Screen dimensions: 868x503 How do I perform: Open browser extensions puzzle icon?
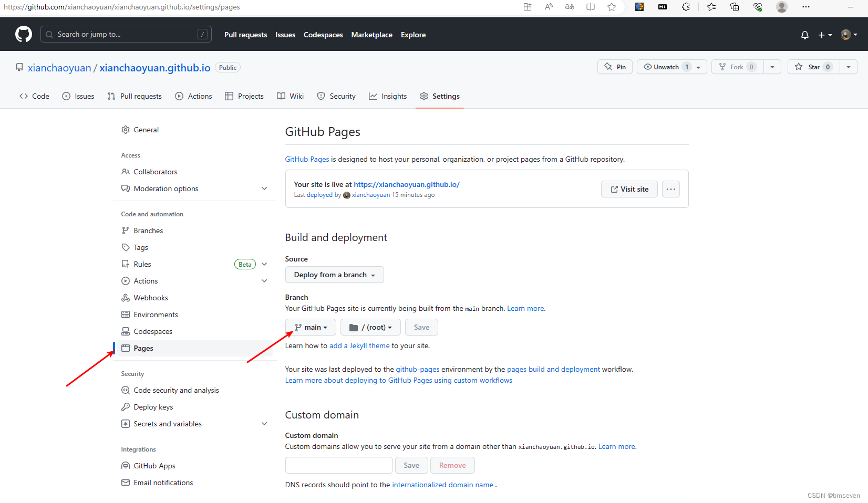[686, 7]
